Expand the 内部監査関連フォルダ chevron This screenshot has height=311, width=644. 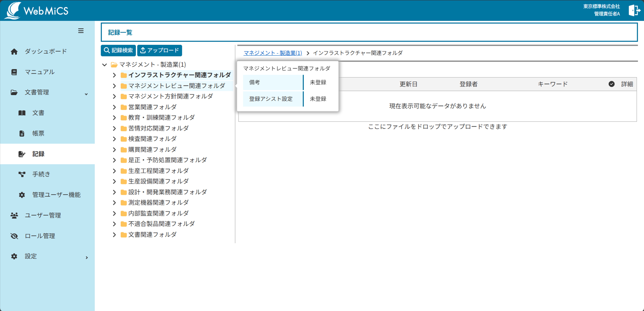tap(114, 213)
